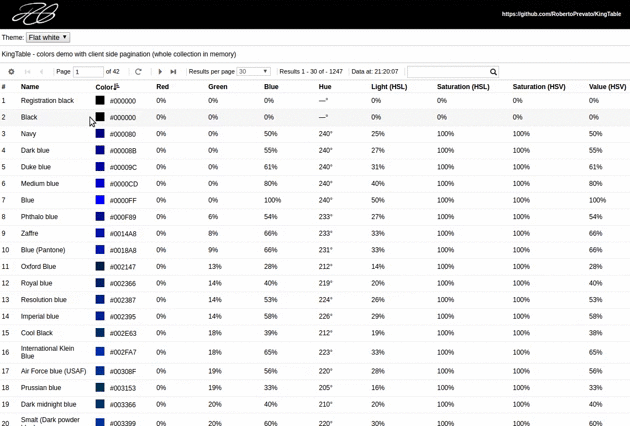Select the 'Blue (Pantone)' name cell

pos(43,250)
